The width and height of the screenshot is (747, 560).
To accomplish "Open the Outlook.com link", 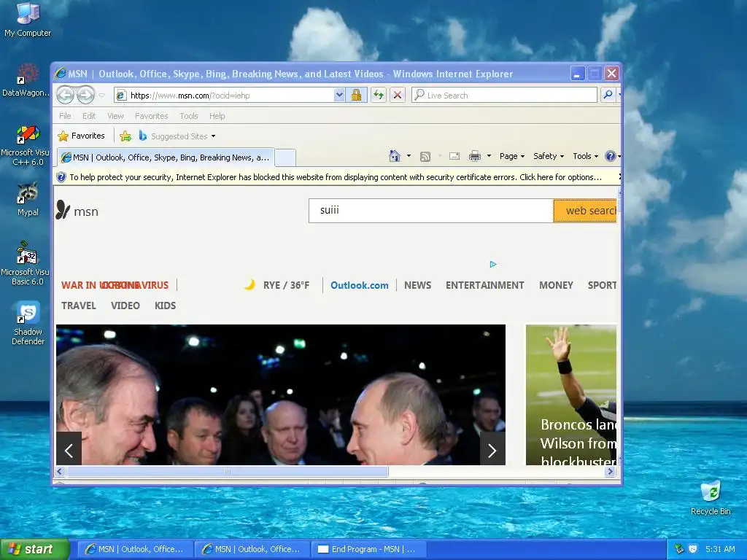I will (359, 285).
